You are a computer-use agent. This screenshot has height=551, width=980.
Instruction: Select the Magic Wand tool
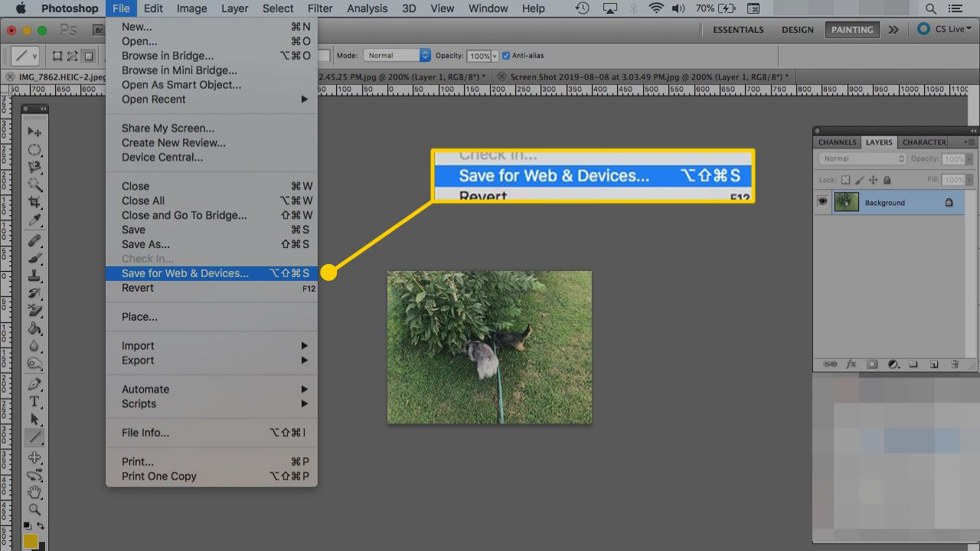pos(34,184)
